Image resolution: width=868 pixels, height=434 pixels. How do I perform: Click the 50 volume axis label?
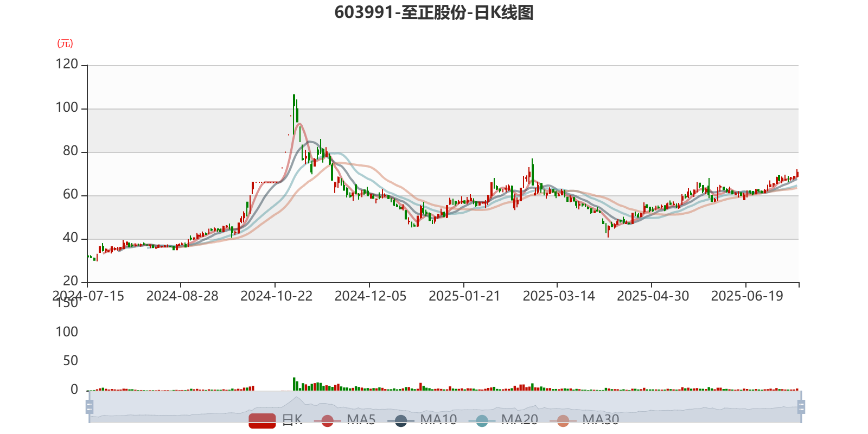pyautogui.click(x=71, y=361)
